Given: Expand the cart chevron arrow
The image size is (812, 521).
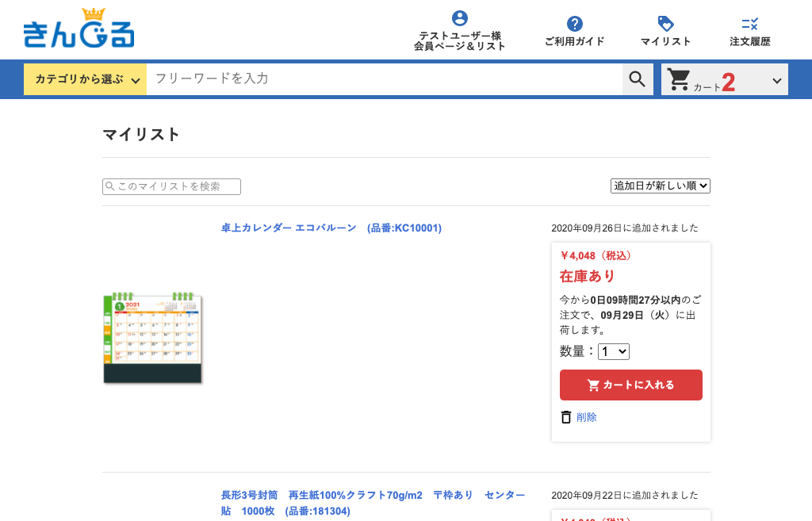Looking at the screenshot, I should [x=776, y=81].
